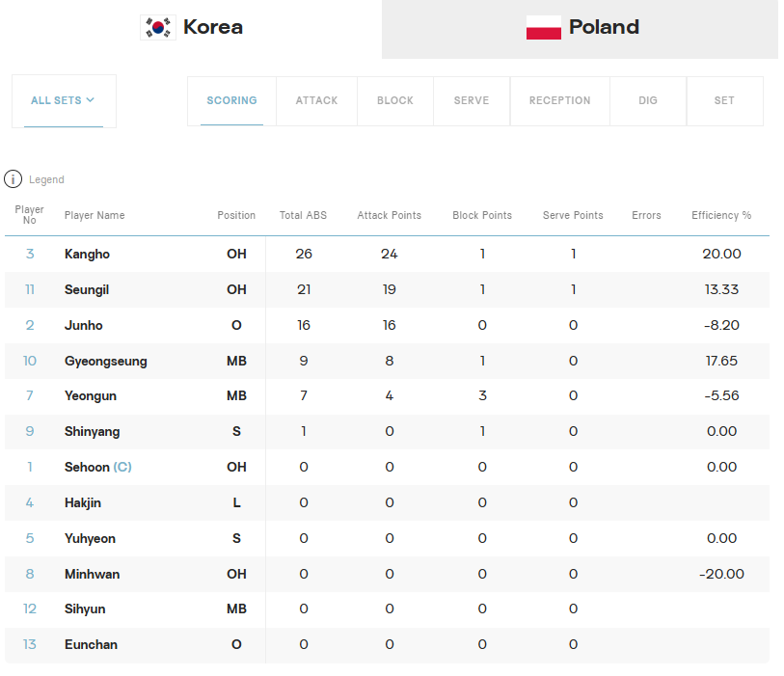This screenshot has height=676, width=784.
Task: Click the Poland flag icon
Action: pos(544,28)
